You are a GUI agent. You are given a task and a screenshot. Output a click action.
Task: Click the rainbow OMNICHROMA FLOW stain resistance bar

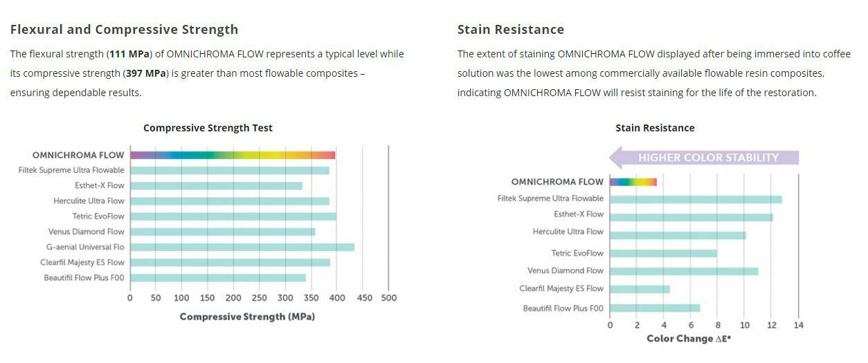click(633, 182)
